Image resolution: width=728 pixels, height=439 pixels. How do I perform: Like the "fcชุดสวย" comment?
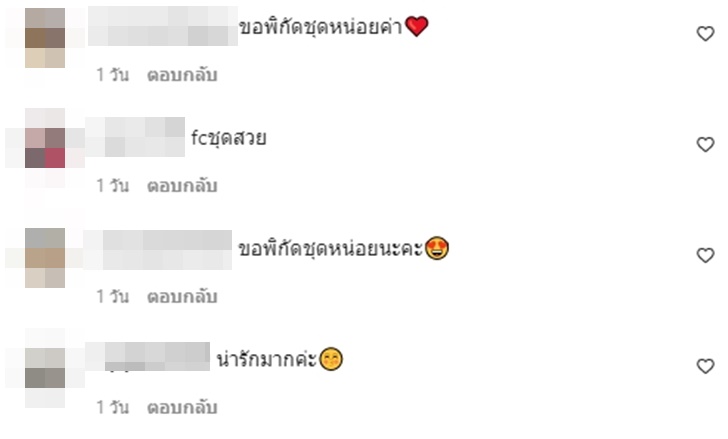tap(705, 144)
